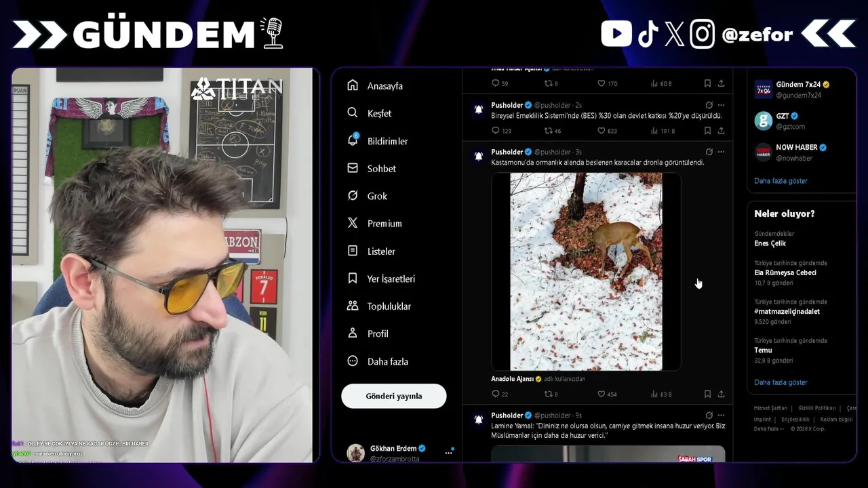Open account menu dots beside Gökhan Erdem
The width and height of the screenshot is (868, 488).
click(448, 452)
